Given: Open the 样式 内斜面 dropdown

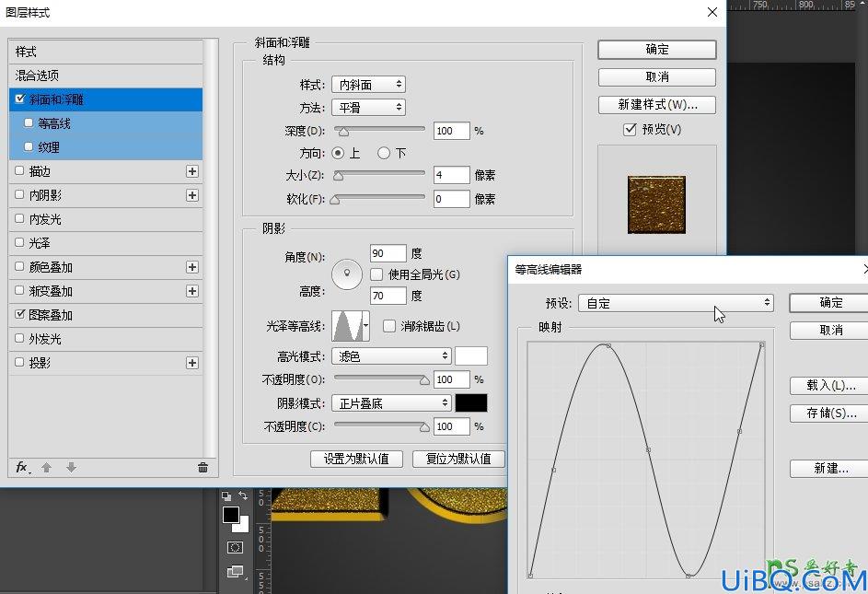Looking at the screenshot, I should [x=369, y=84].
